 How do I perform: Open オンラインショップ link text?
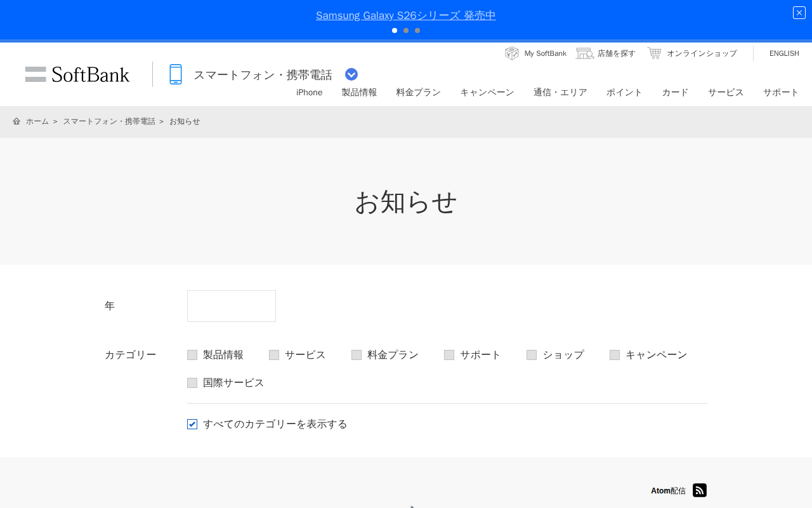pos(702,53)
